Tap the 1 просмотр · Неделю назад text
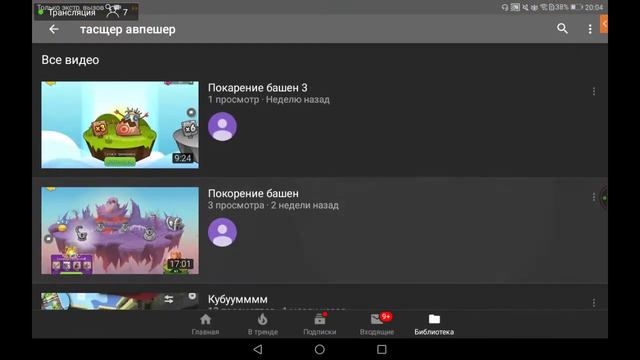The image size is (640, 360). [269, 100]
